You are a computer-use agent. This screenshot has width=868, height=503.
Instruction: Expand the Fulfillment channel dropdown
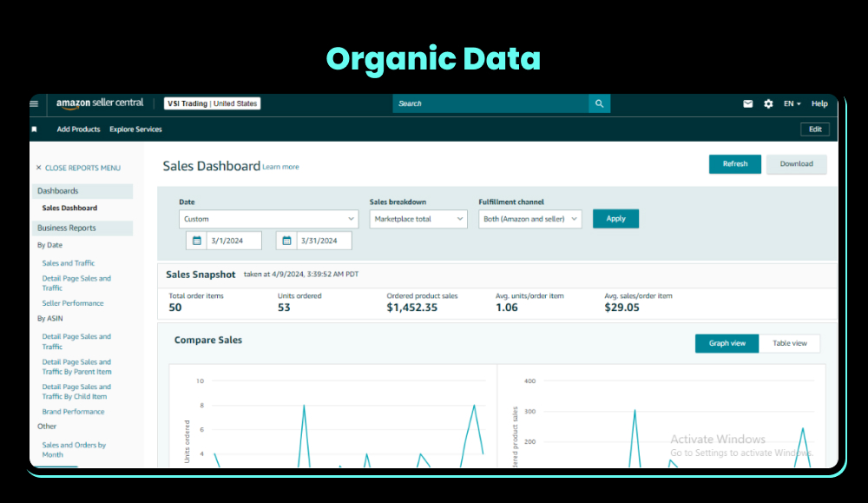[x=529, y=219]
